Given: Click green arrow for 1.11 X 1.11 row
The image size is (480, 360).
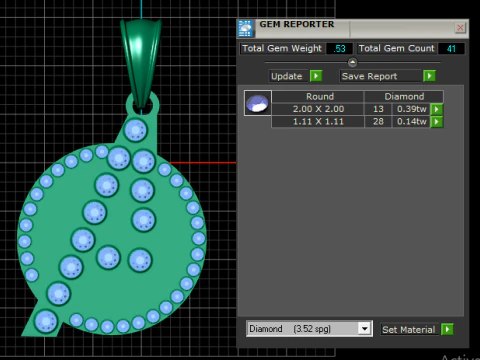Looking at the screenshot, I should pos(437,122).
